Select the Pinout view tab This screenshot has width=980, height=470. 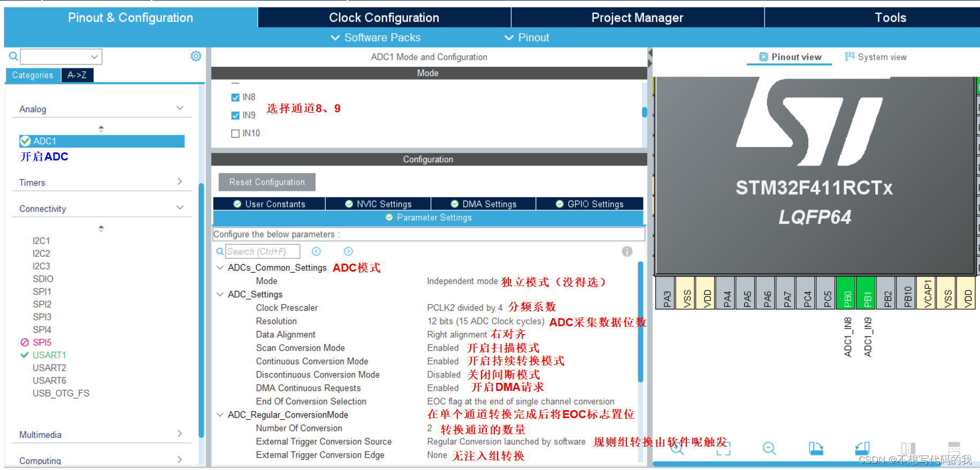[x=790, y=57]
